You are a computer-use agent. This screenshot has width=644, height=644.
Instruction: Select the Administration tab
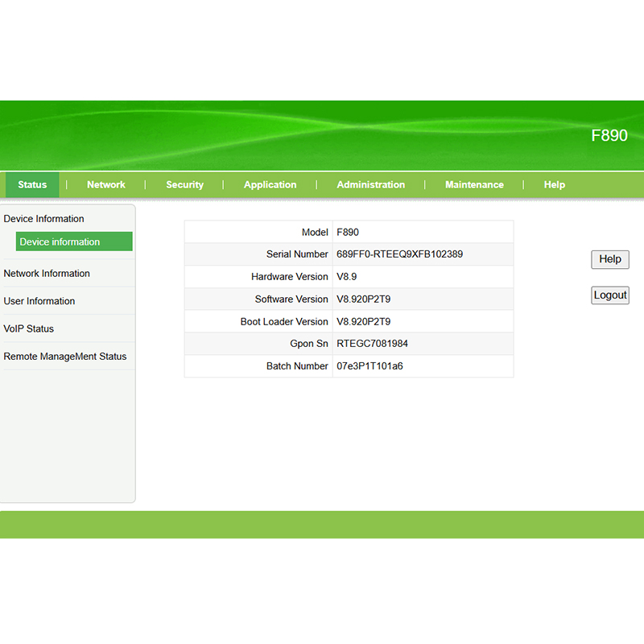370,184
